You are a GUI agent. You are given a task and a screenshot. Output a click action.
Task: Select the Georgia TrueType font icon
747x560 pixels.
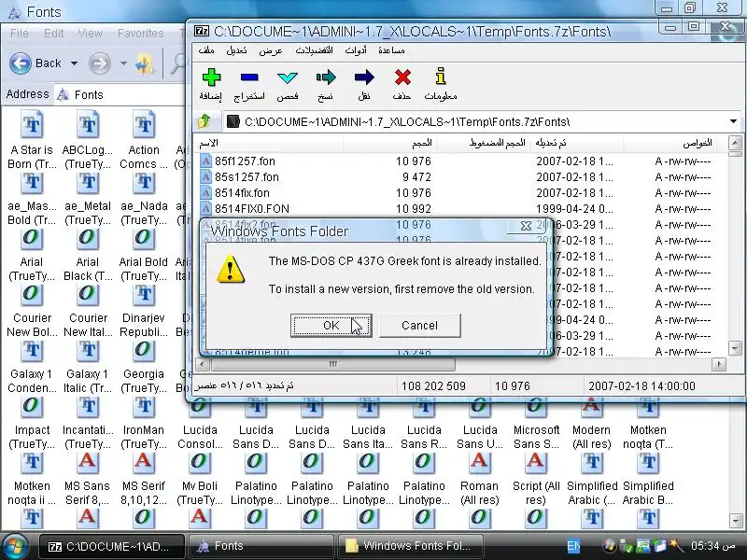coord(144,351)
